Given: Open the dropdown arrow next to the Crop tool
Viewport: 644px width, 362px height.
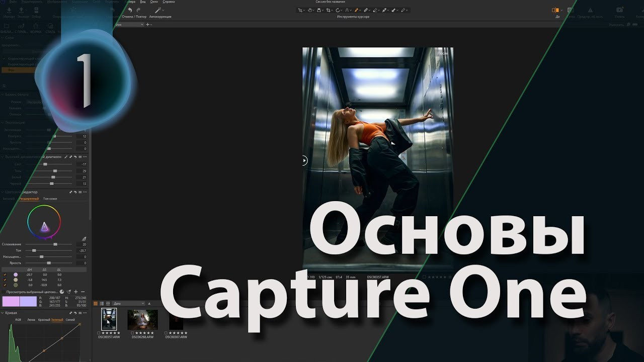Looking at the screenshot, I should tap(332, 10).
